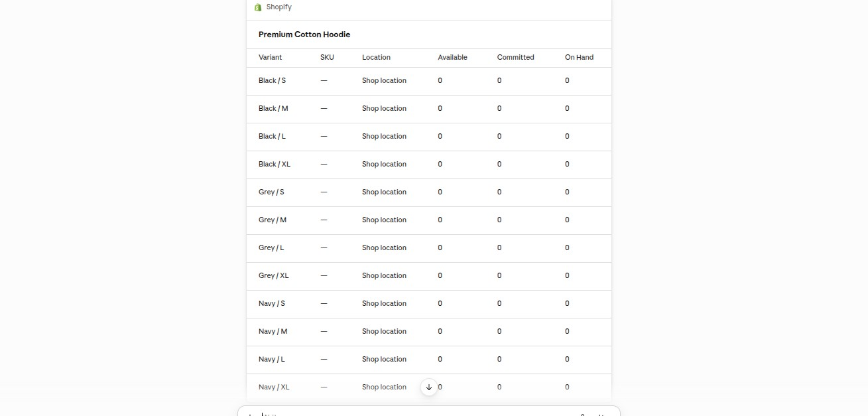Click "Shop location" in the Black / XL row
The image size is (868, 416).
pos(384,165)
